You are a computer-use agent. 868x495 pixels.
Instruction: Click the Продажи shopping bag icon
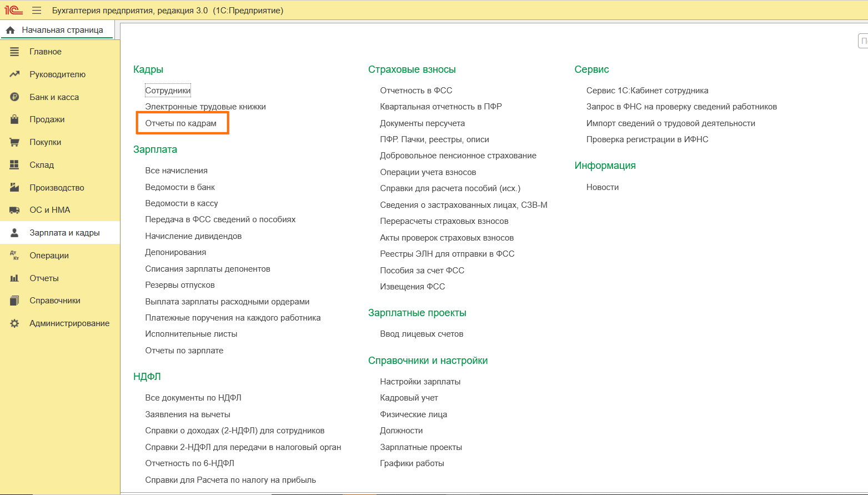(x=14, y=119)
